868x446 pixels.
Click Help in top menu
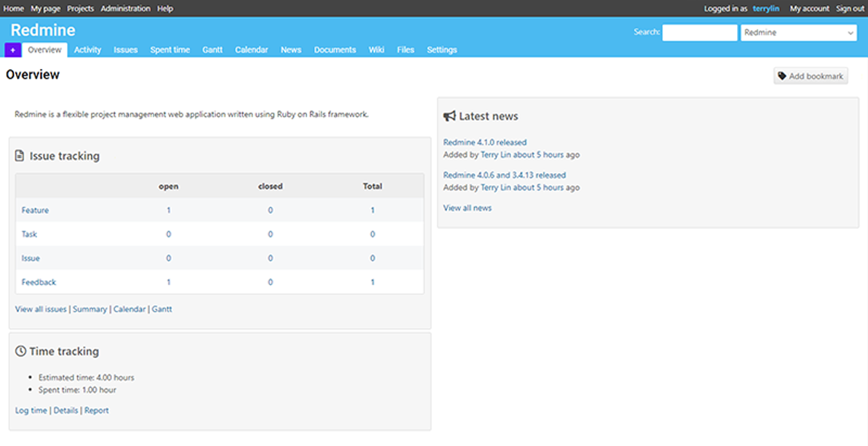165,8
